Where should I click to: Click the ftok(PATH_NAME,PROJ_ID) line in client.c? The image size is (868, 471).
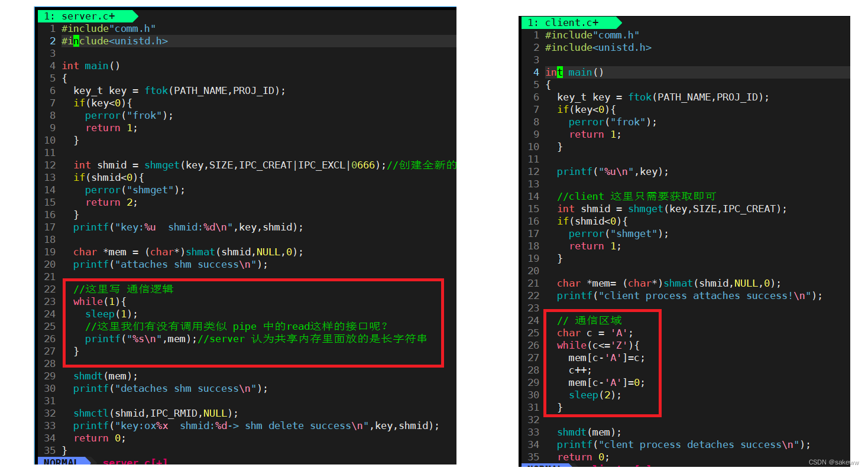663,97
